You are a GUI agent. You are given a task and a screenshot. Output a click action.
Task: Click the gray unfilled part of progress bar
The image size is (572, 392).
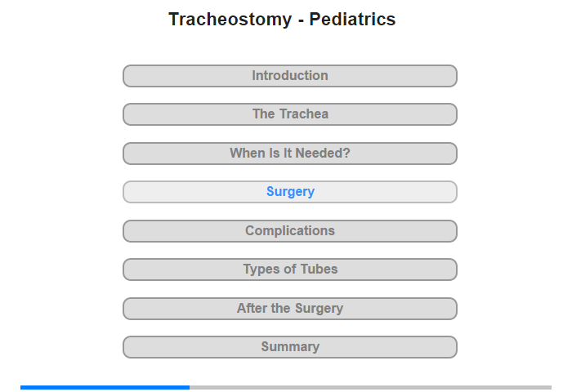pyautogui.click(x=371, y=387)
